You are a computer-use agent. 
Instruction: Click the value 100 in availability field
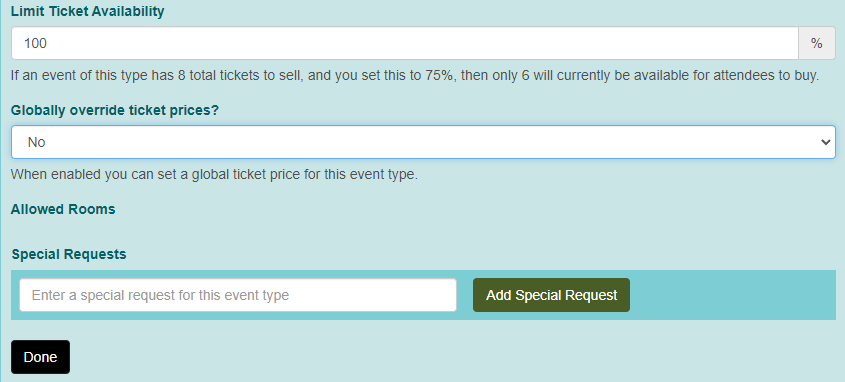point(35,44)
